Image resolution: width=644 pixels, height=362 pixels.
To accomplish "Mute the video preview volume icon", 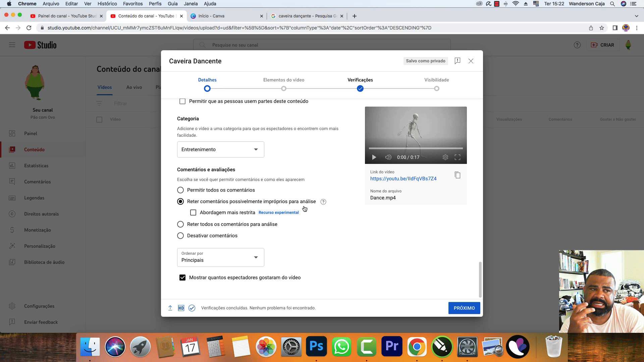I will click(388, 157).
